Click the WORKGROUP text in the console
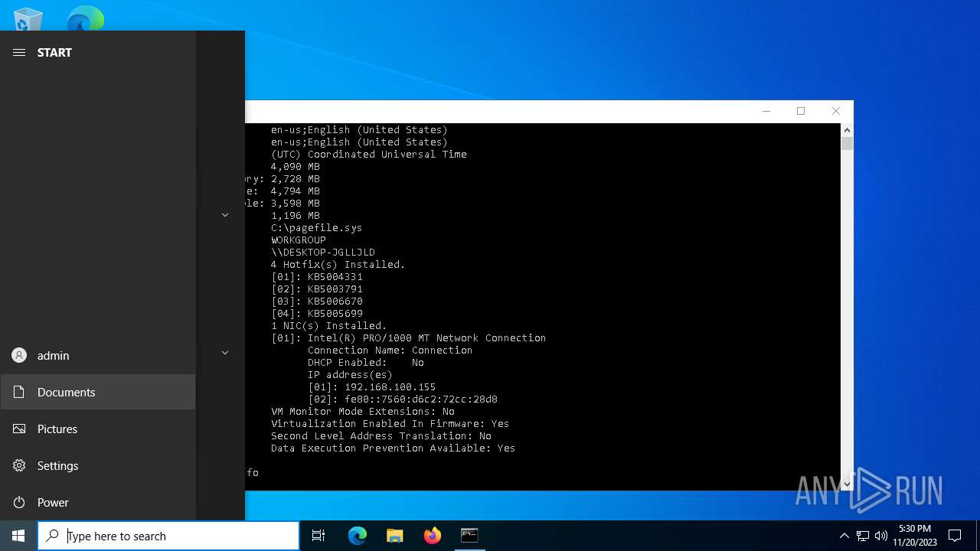This screenshot has height=551, width=980. (299, 240)
